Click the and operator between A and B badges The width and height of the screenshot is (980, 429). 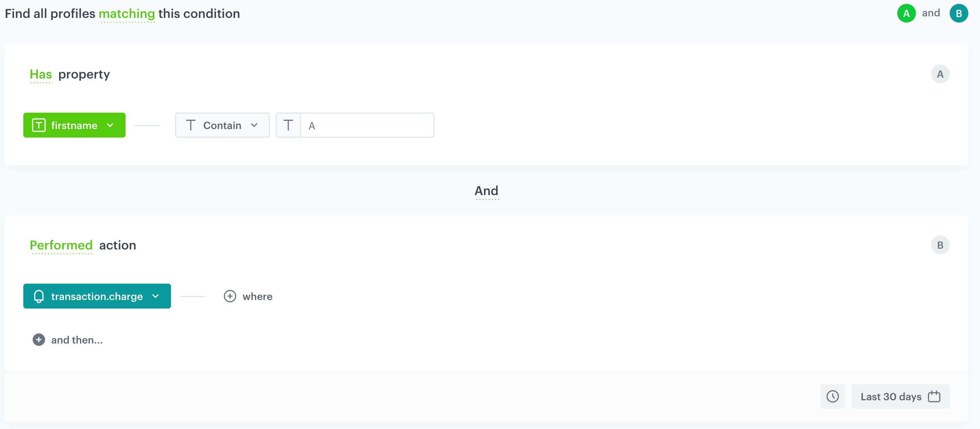pyautogui.click(x=930, y=12)
